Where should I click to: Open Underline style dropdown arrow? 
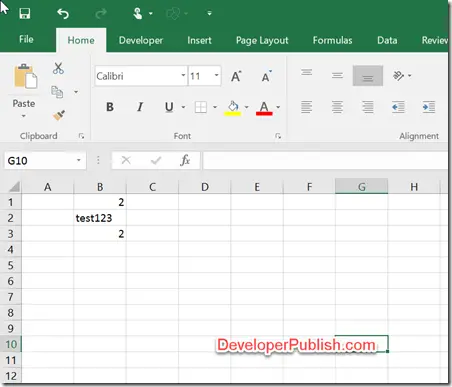pyautogui.click(x=183, y=107)
